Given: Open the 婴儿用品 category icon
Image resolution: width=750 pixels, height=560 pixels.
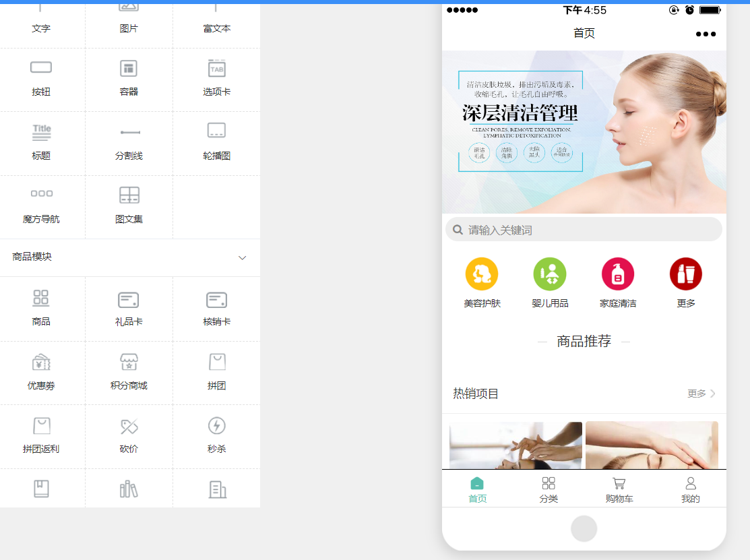Looking at the screenshot, I should point(550,274).
